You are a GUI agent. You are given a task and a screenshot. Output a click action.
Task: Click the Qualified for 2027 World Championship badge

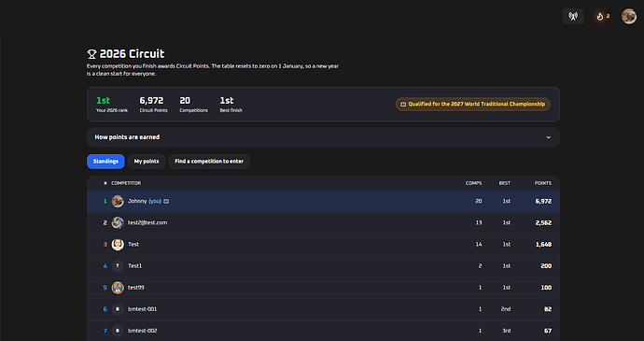(472, 104)
